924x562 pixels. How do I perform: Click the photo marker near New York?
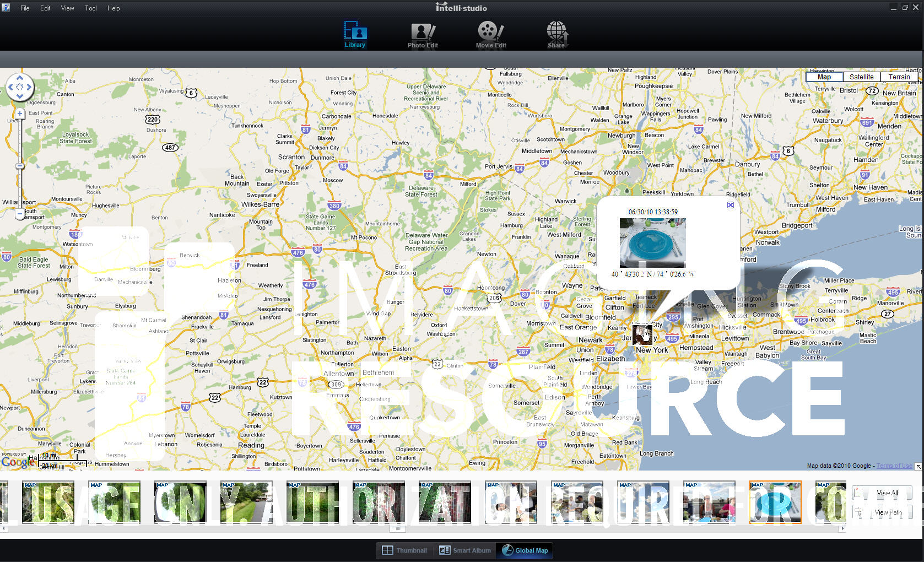[x=642, y=334]
